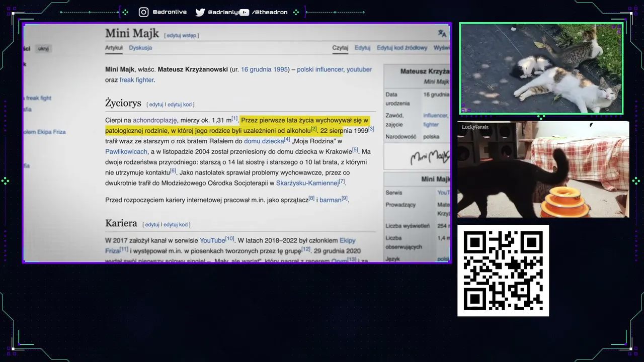This screenshot has height=362, width=644.
Task: Click the QR code image
Action: [x=503, y=270]
